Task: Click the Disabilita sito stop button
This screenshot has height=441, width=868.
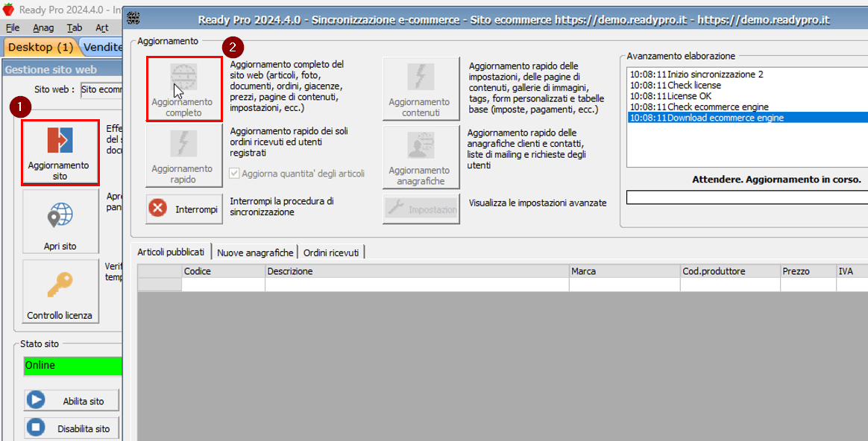Action: (72, 428)
